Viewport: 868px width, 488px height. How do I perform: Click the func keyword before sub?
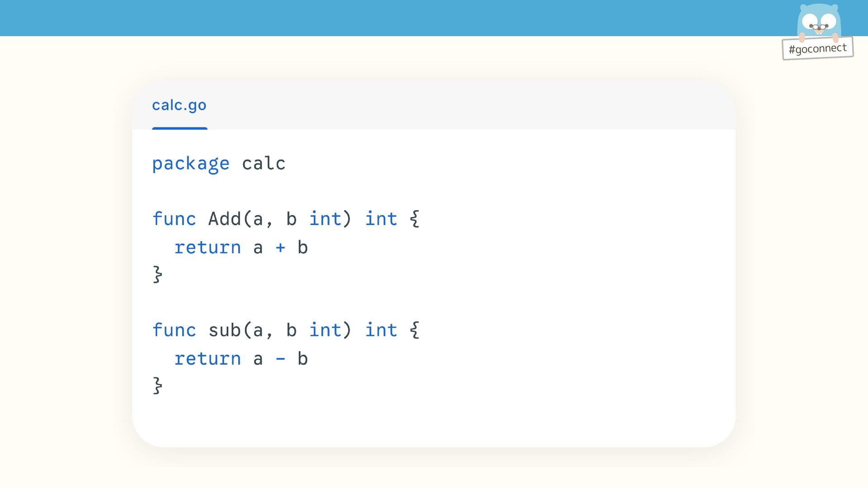pyautogui.click(x=174, y=330)
